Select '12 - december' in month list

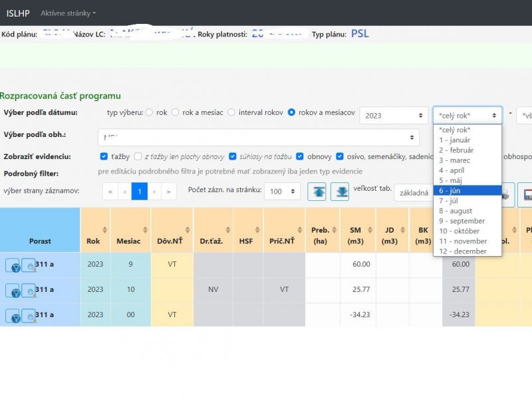463,251
